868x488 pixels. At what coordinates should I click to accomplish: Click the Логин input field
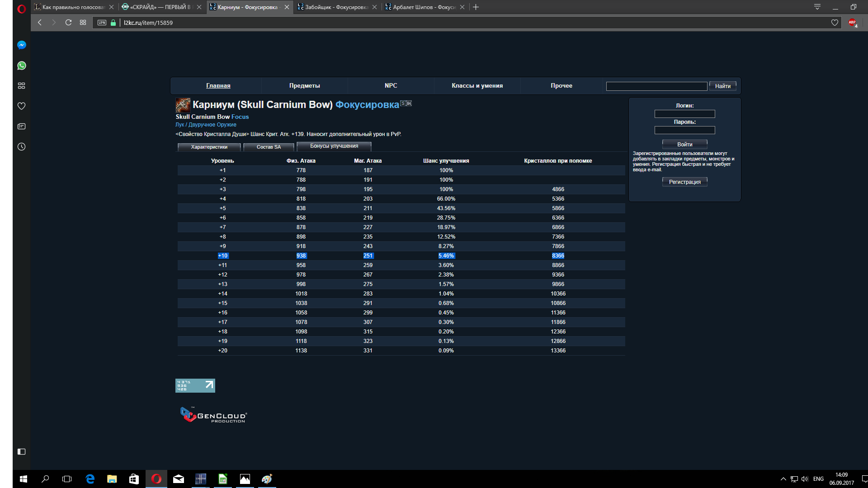click(684, 114)
